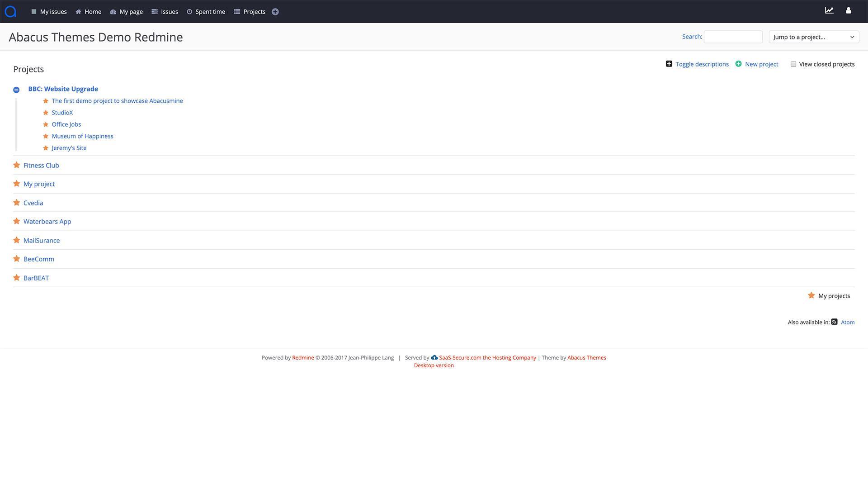868x489 pixels.
Task: Open the MailSurance project
Action: click(x=42, y=240)
